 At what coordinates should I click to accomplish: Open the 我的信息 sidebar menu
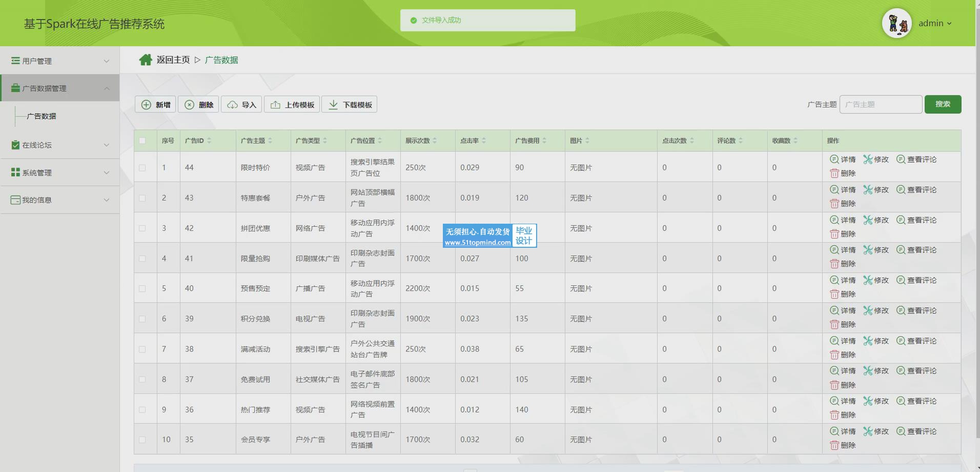pos(60,200)
